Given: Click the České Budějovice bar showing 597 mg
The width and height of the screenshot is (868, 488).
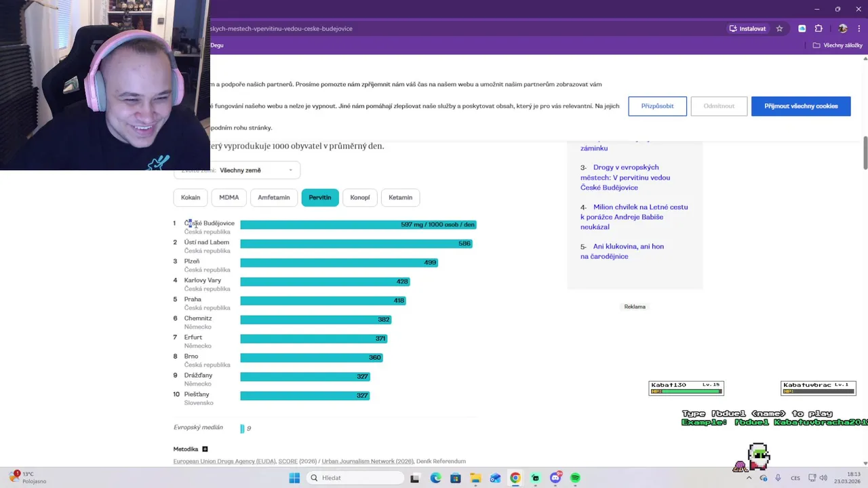Looking at the screenshot, I should click(358, 224).
